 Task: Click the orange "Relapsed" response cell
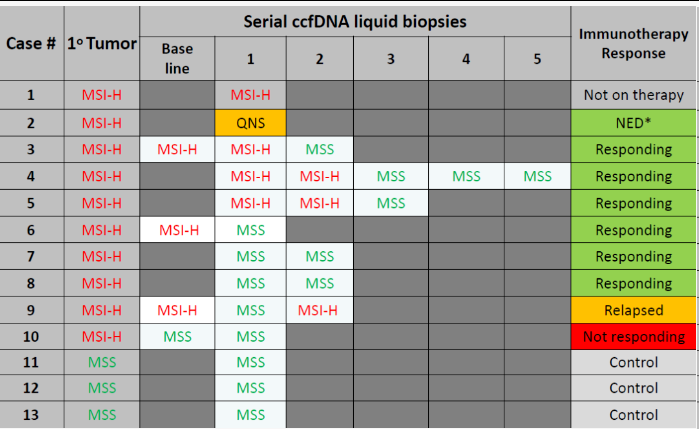coord(634,310)
